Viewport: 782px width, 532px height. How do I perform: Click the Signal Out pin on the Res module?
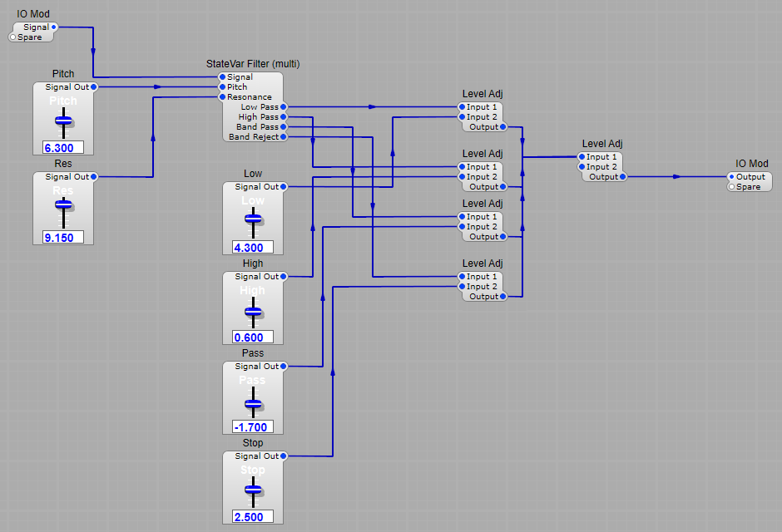[x=92, y=176]
